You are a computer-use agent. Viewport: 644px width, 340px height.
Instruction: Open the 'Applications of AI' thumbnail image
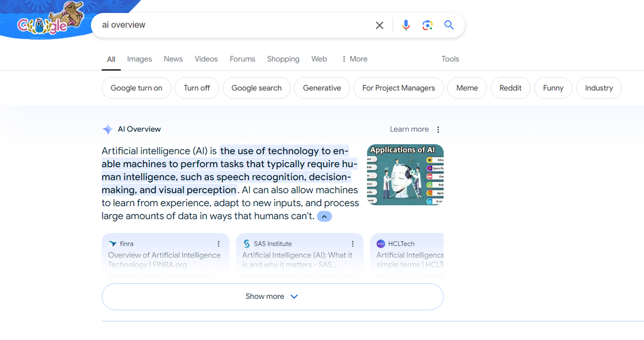(x=405, y=174)
